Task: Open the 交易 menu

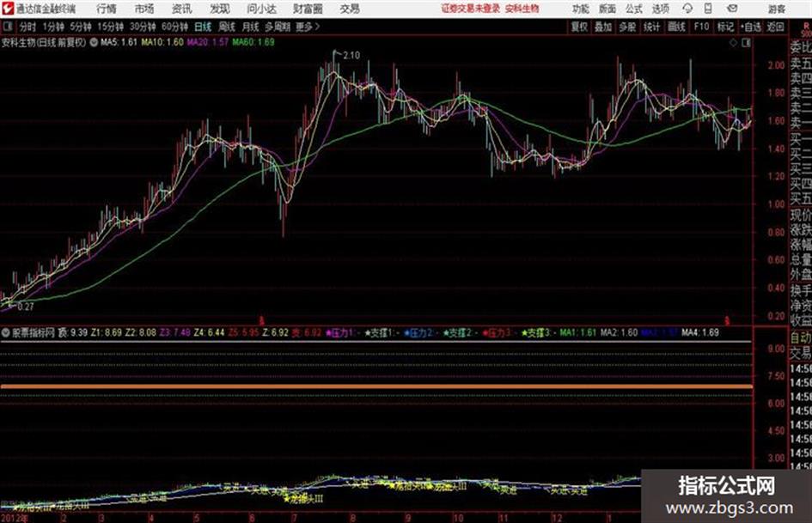Action: [x=350, y=9]
